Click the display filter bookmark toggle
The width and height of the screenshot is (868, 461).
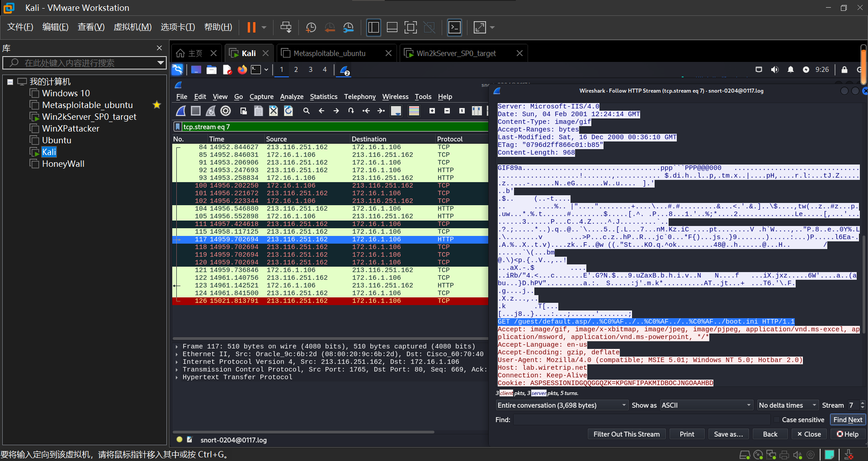coord(178,127)
